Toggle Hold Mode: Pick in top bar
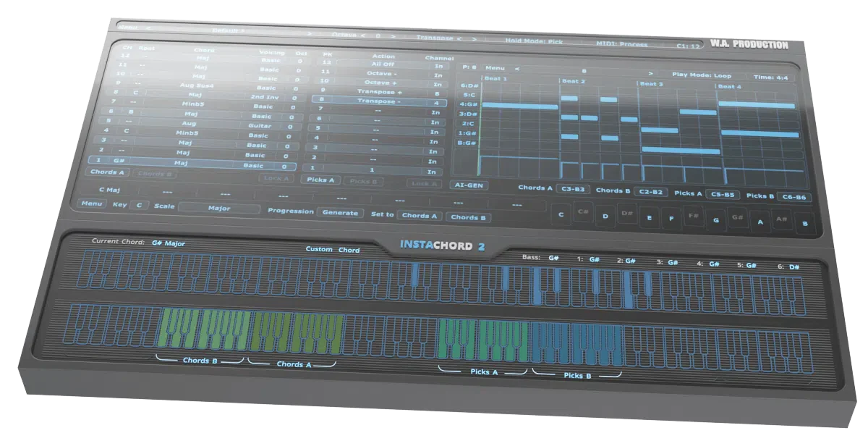 pyautogui.click(x=534, y=42)
